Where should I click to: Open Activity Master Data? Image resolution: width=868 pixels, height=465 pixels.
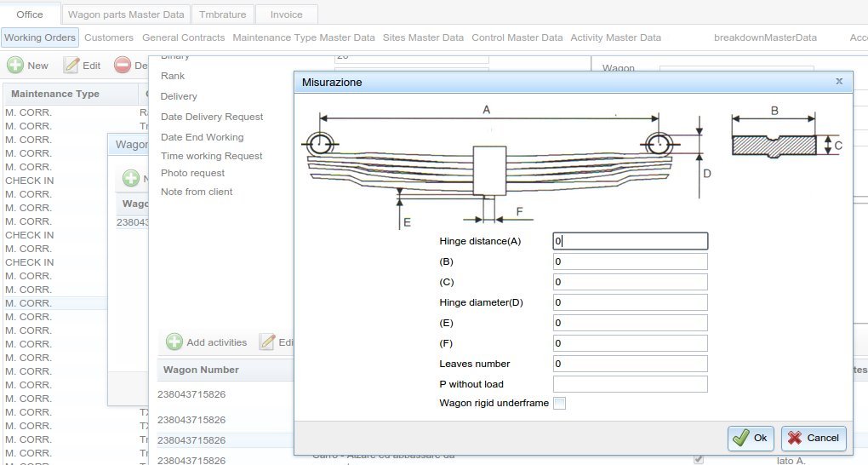tap(615, 37)
